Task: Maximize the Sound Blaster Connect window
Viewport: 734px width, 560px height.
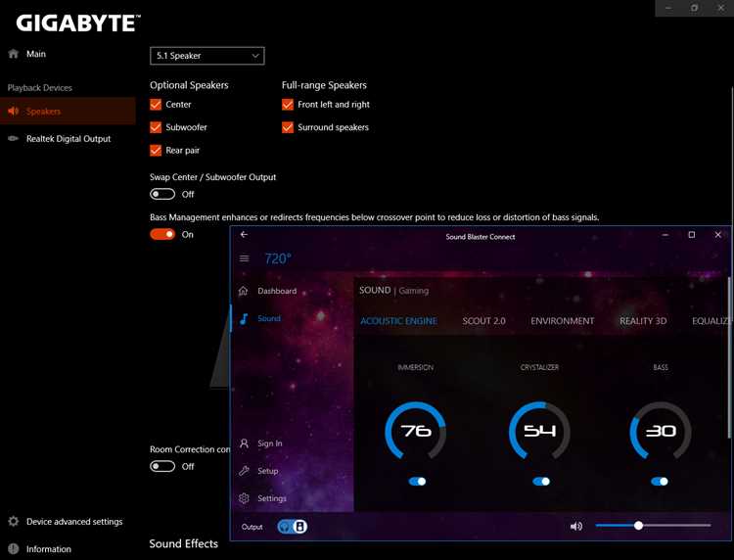Action: point(691,235)
